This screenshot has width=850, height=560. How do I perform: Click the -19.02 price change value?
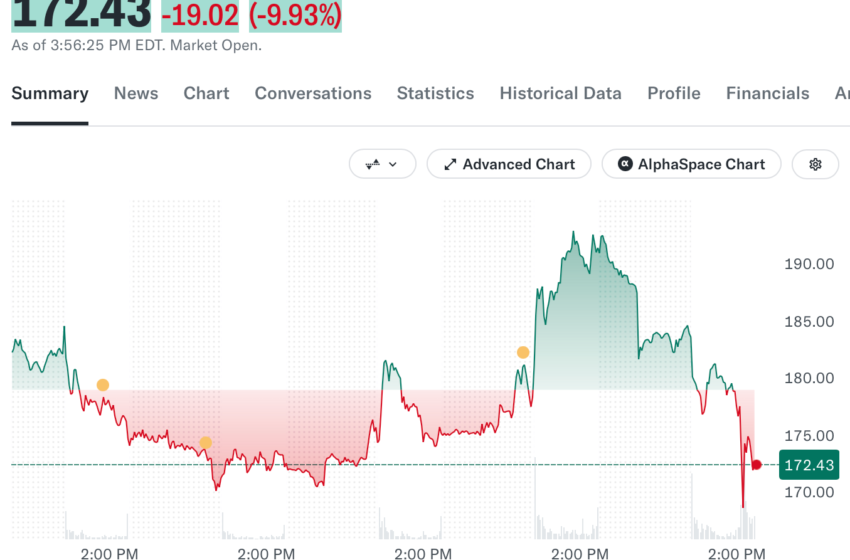tap(200, 15)
